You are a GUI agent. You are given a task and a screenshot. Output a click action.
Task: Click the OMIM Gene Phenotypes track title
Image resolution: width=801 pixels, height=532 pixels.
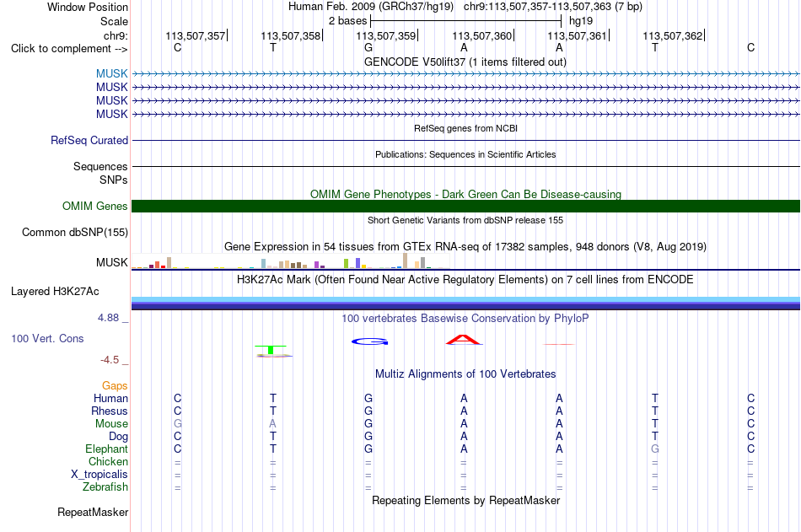[465, 194]
